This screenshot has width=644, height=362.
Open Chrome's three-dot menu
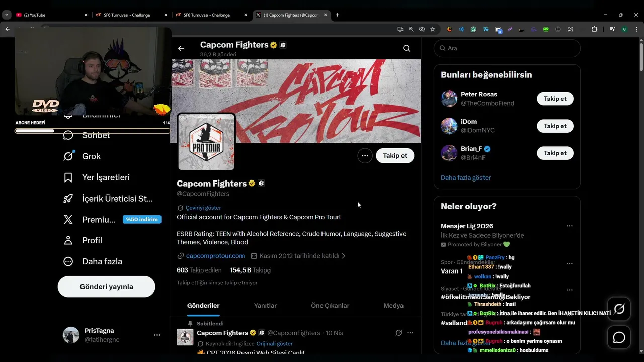coord(637,29)
